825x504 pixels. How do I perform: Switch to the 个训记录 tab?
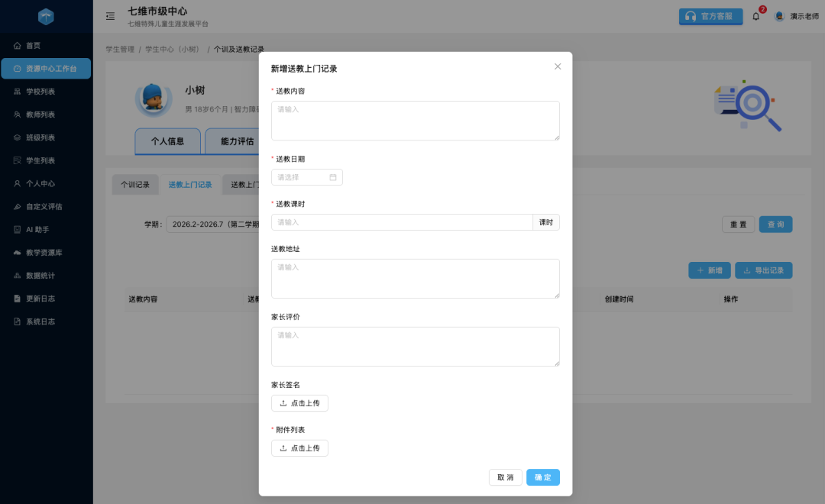point(135,185)
